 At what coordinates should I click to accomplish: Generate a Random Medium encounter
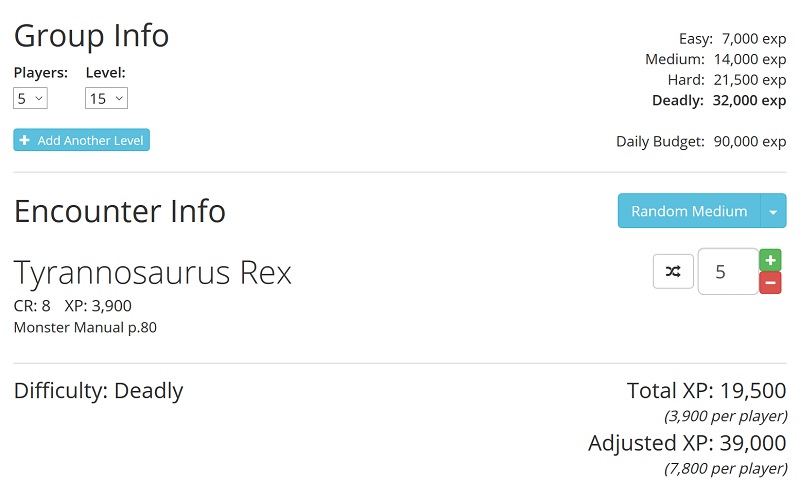pos(689,211)
